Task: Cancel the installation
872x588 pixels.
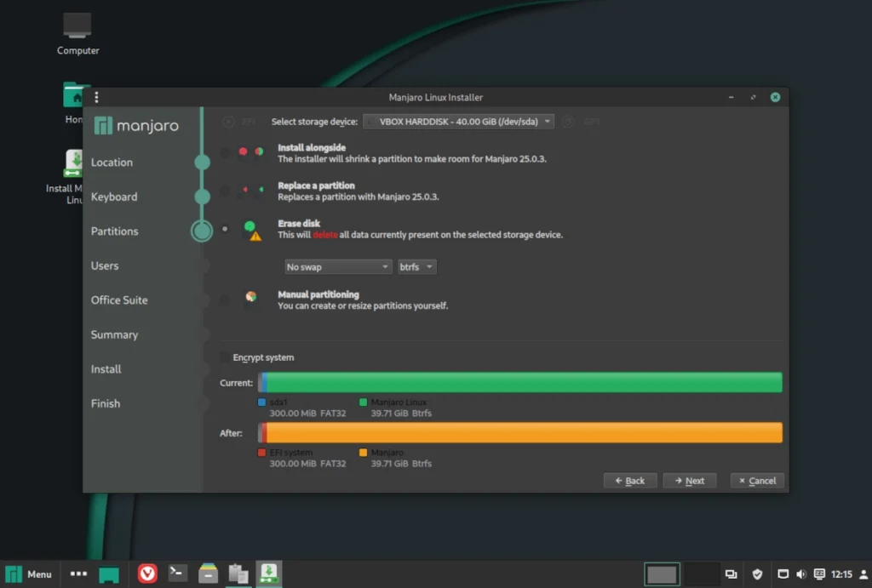Action: point(757,481)
